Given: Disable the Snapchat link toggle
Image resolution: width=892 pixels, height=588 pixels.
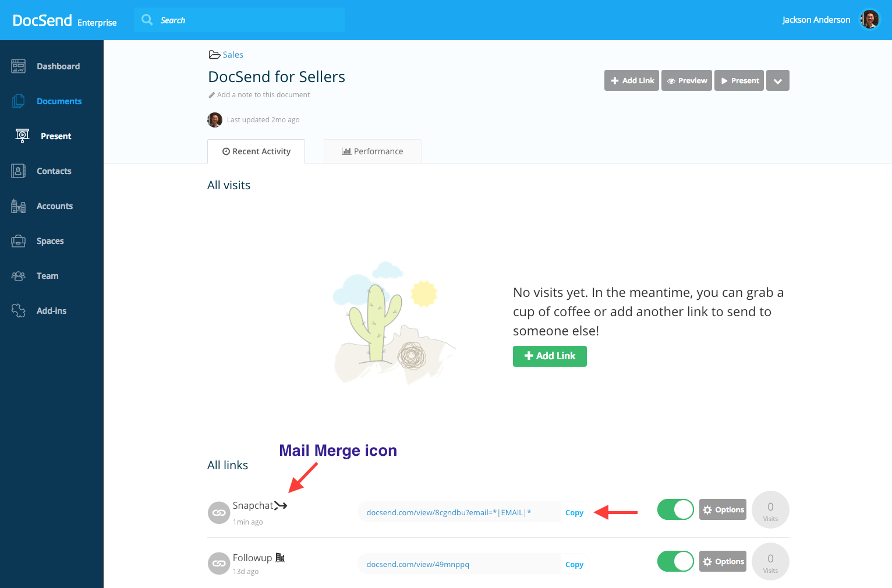Looking at the screenshot, I should click(675, 509).
